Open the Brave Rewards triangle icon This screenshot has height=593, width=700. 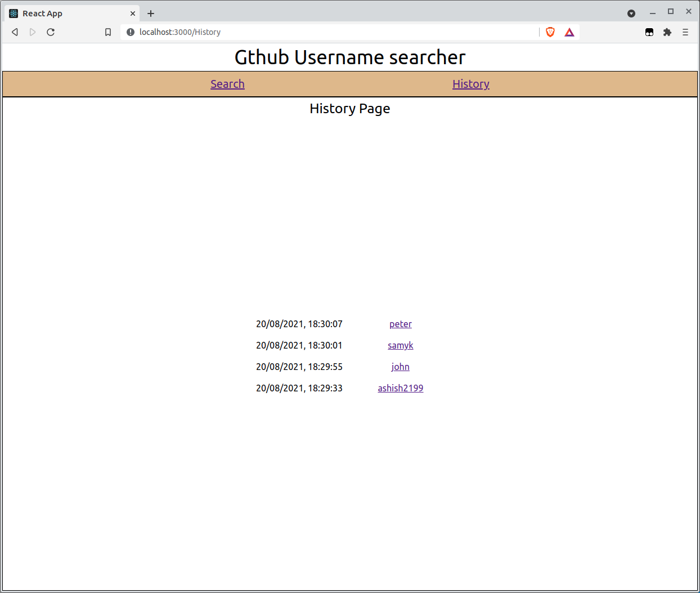click(569, 32)
